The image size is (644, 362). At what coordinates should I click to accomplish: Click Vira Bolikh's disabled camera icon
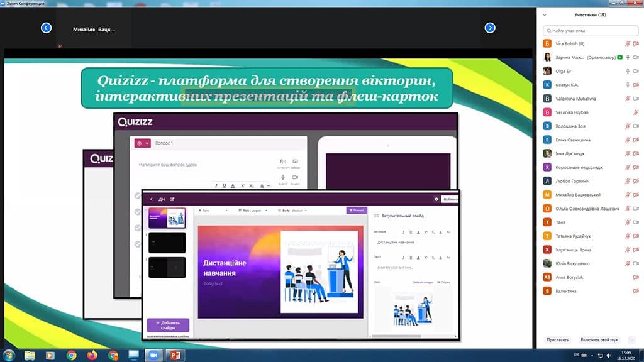point(636,43)
